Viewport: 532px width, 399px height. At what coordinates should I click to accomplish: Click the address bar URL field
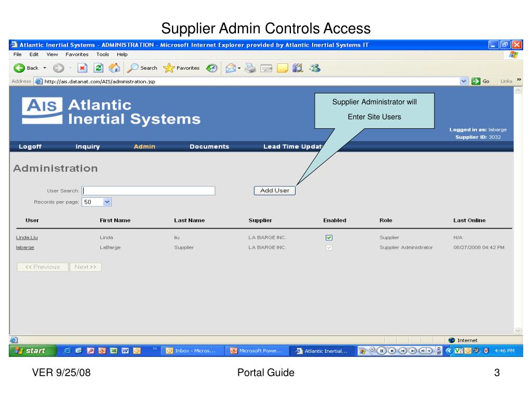coord(251,82)
